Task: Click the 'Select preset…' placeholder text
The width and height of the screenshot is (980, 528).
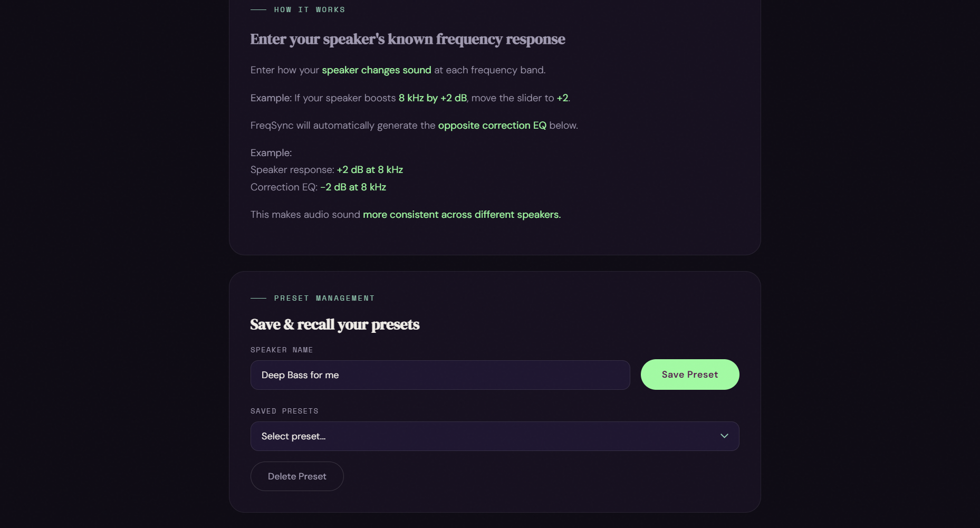Action: pyautogui.click(x=293, y=436)
